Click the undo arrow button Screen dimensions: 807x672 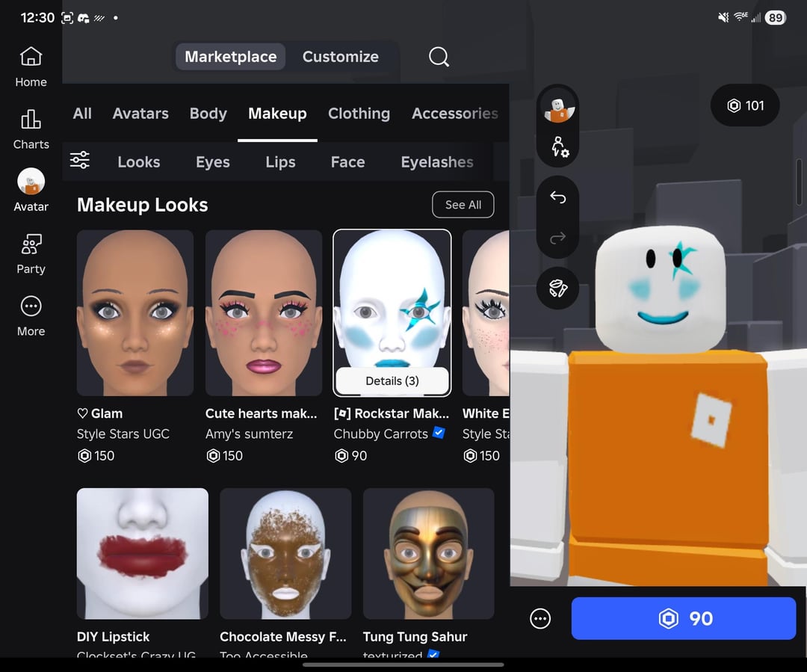click(x=557, y=197)
